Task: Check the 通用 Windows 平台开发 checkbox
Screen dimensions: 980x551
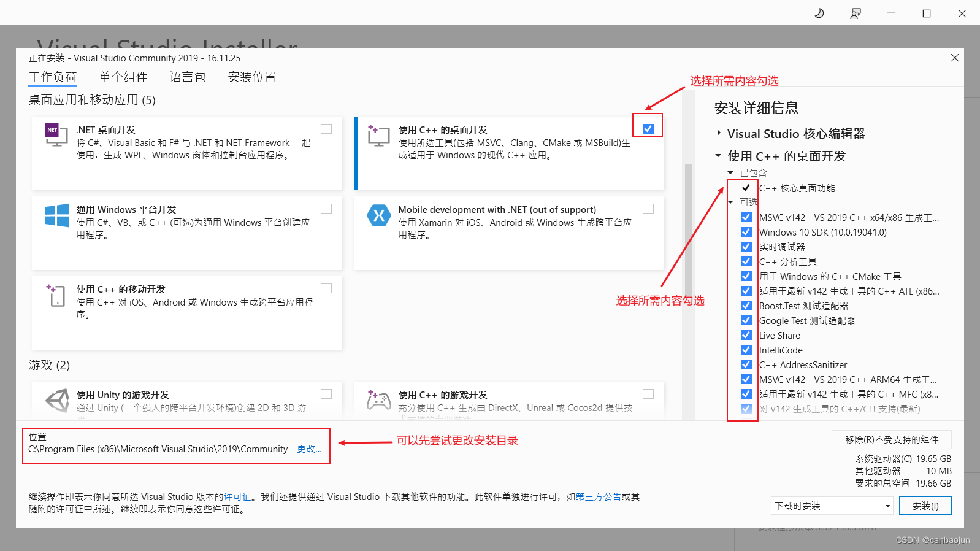Action: click(x=326, y=209)
